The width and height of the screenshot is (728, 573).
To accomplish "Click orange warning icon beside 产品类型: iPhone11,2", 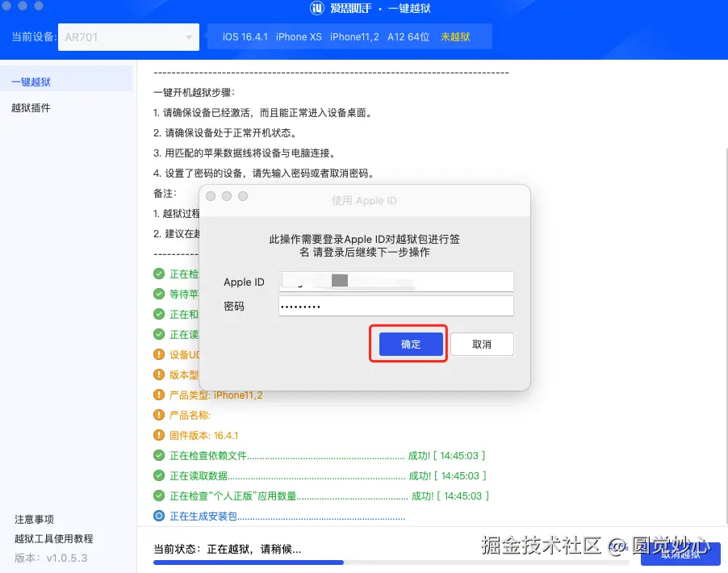I will 159,395.
